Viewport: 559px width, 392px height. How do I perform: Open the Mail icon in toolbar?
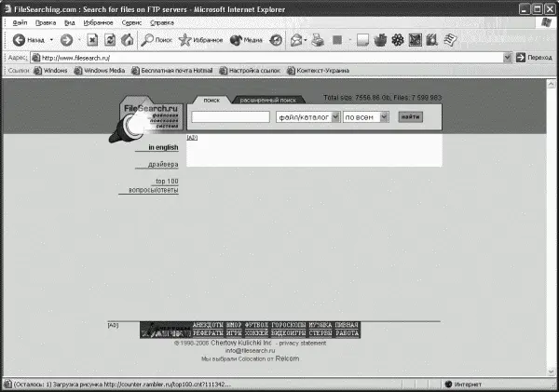pyautogui.click(x=296, y=40)
